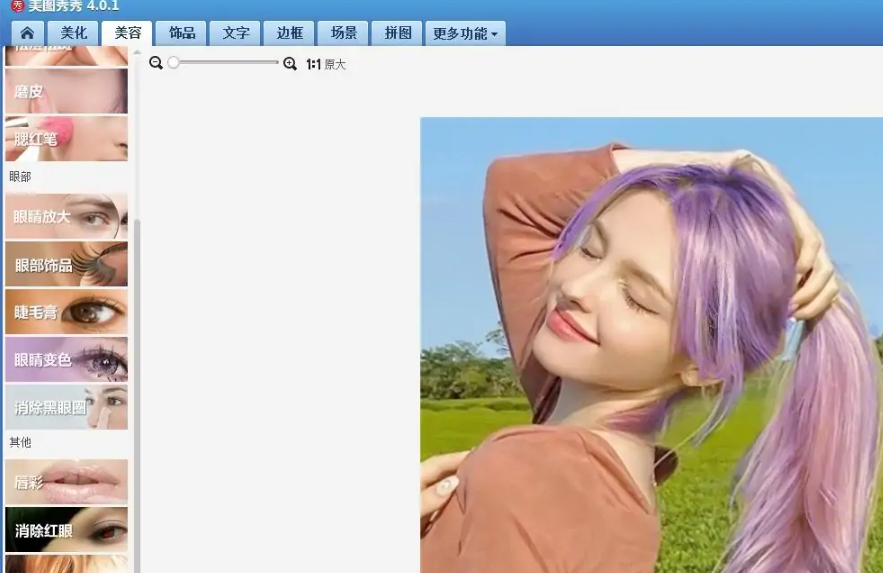Open the 饰品 tab
The image size is (883, 573).
(181, 33)
